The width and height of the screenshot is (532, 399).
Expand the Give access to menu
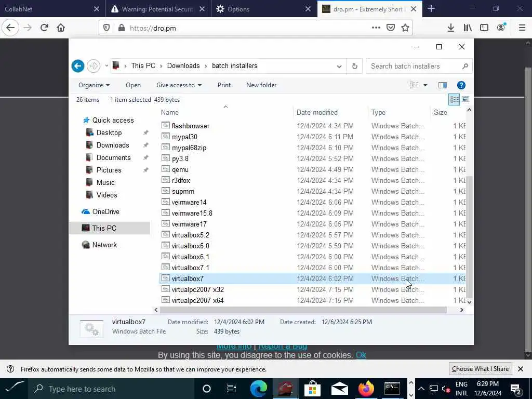pyautogui.click(x=179, y=85)
